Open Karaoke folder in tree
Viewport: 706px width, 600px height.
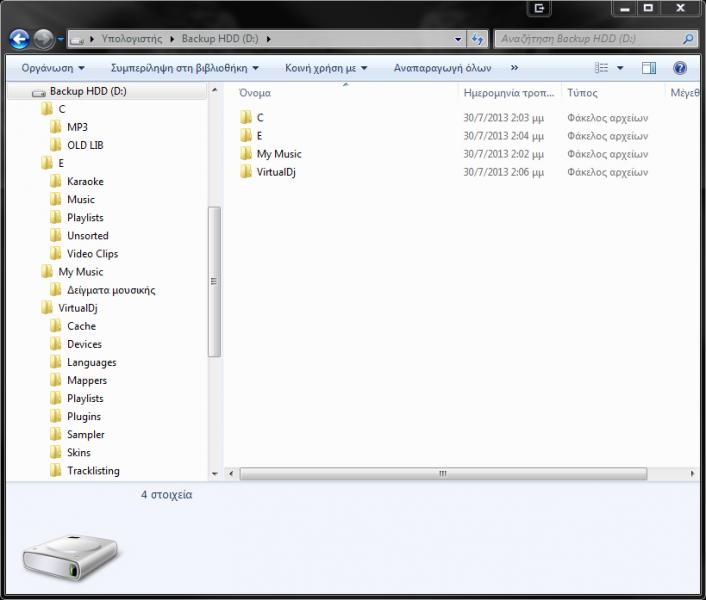click(85, 181)
